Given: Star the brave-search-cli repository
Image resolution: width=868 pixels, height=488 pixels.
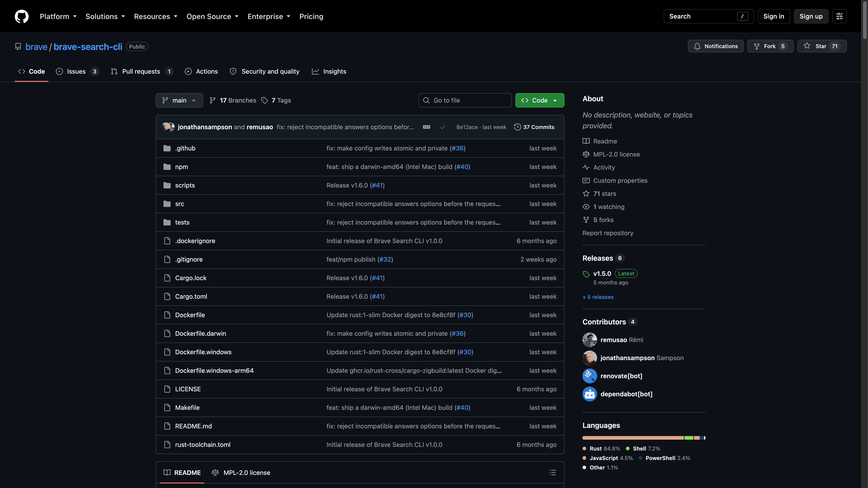Looking at the screenshot, I should pyautogui.click(x=822, y=46).
